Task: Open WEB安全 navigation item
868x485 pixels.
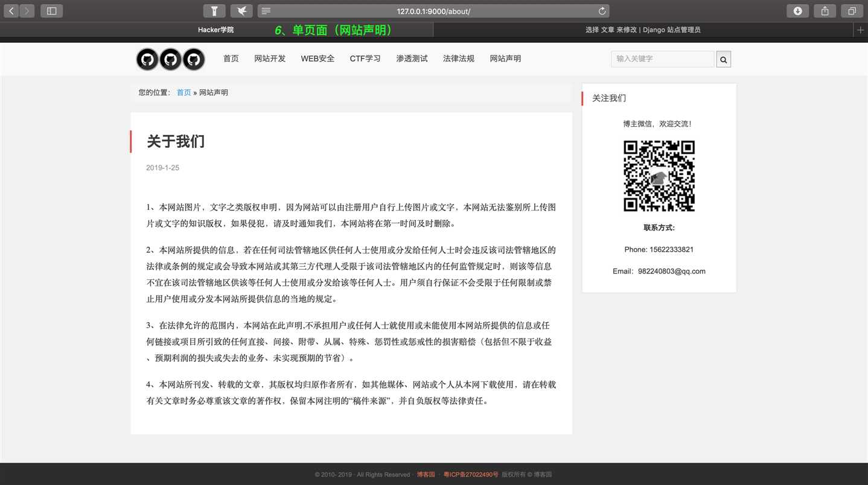Action: 318,59
